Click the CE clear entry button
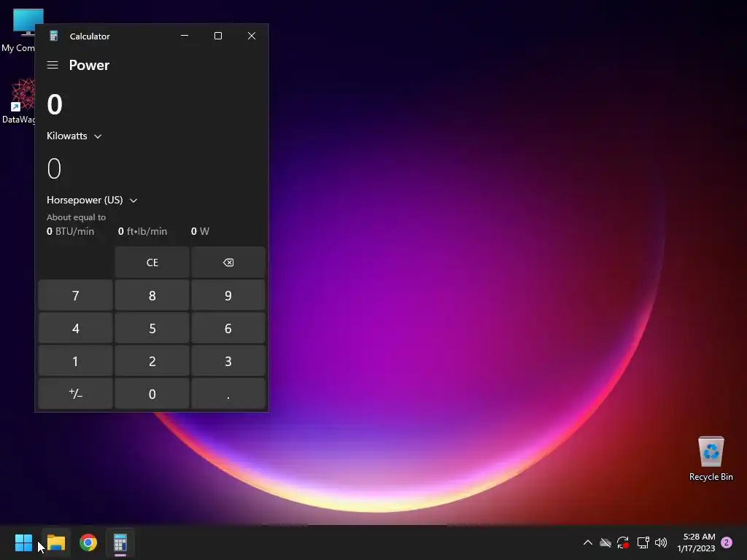Screen dimensions: 747x560 click(x=152, y=262)
